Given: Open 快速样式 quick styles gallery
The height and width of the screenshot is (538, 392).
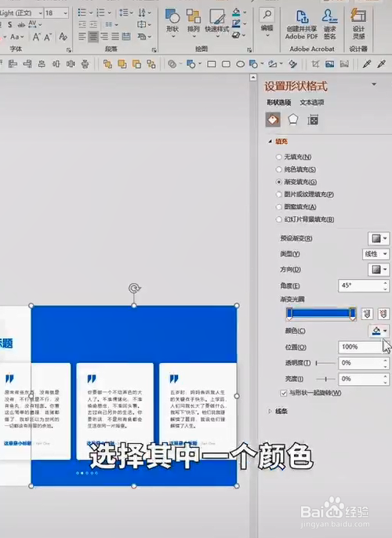Looking at the screenshot, I should click(x=216, y=21).
